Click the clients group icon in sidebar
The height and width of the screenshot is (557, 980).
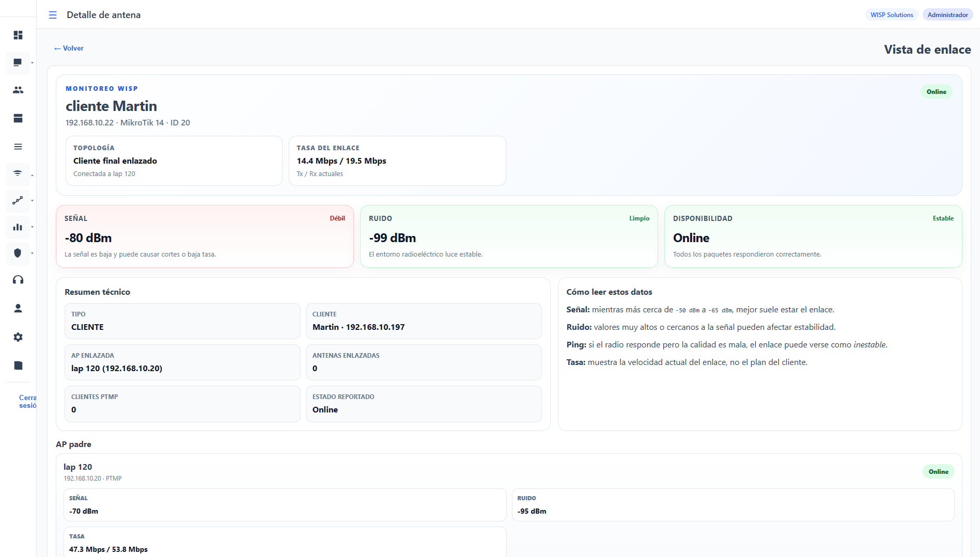[18, 90]
